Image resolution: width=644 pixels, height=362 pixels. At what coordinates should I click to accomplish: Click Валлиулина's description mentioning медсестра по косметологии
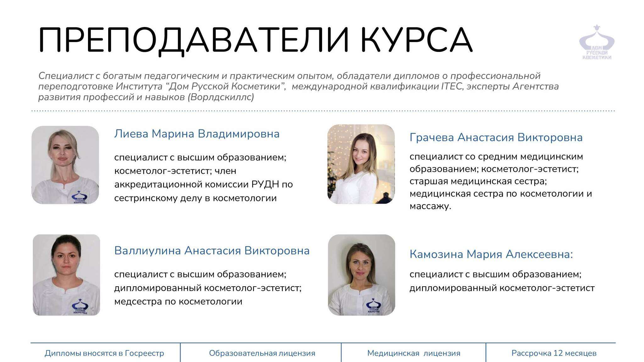coord(208,288)
